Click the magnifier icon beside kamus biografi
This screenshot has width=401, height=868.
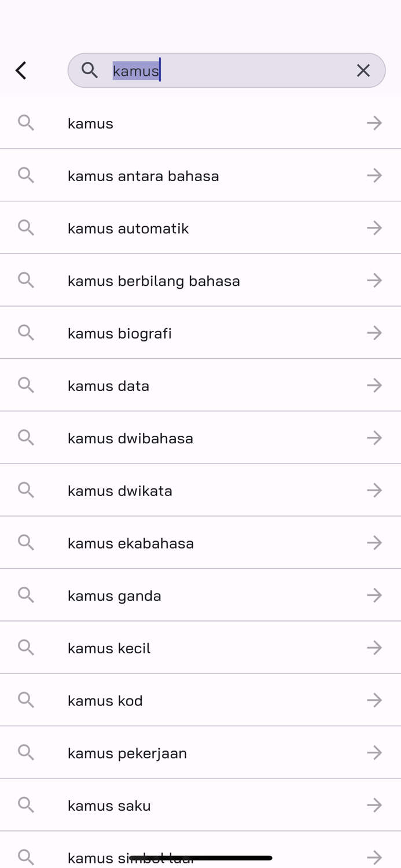tap(26, 333)
